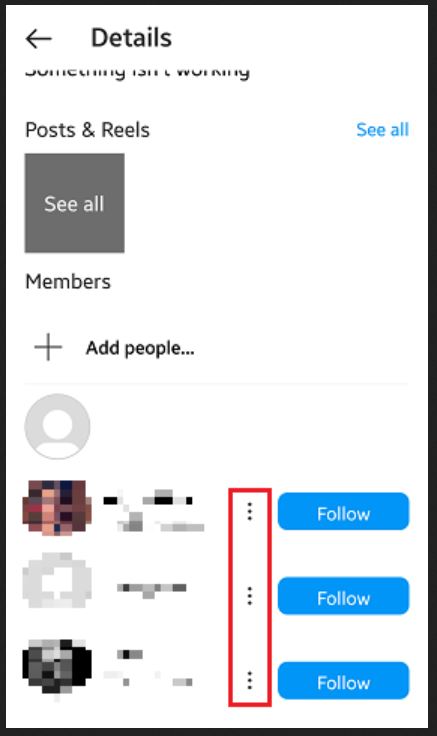Tap the black and white pixelated avatar

pos(57,667)
